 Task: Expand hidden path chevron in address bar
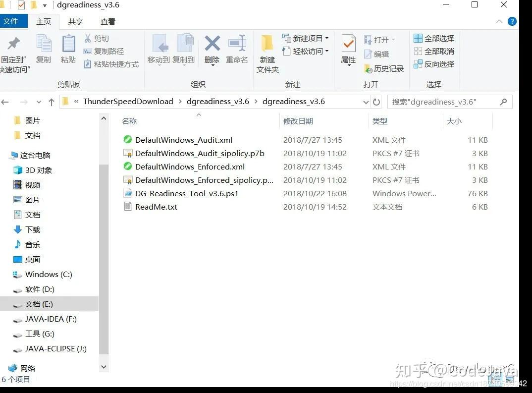click(76, 102)
